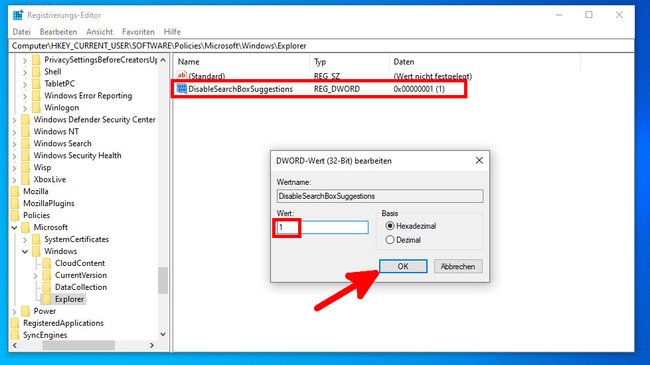The image size is (650, 365).
Task: Open the Ansicht menu
Action: pos(99,32)
